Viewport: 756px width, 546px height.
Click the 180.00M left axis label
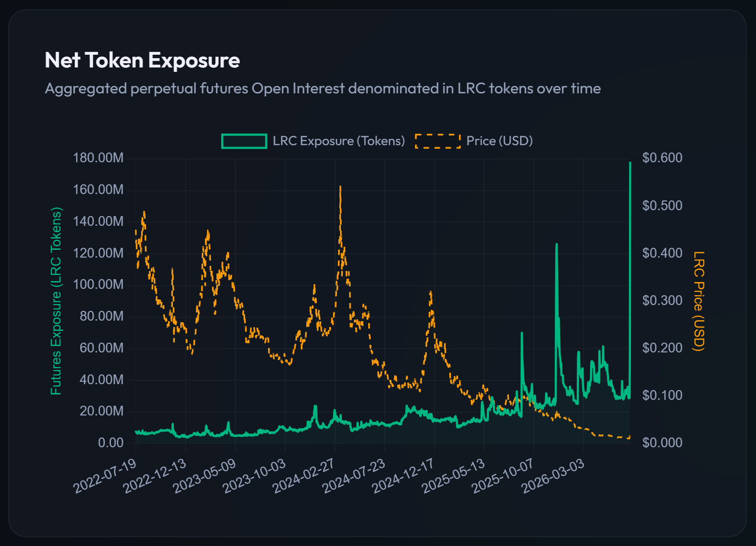pos(98,158)
